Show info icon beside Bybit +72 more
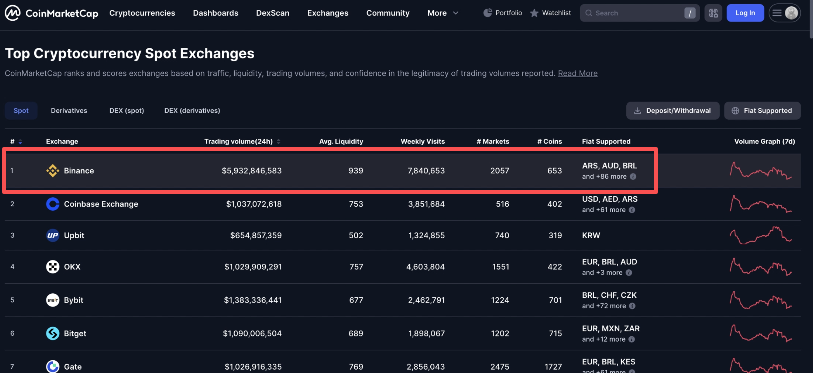 click(633, 306)
